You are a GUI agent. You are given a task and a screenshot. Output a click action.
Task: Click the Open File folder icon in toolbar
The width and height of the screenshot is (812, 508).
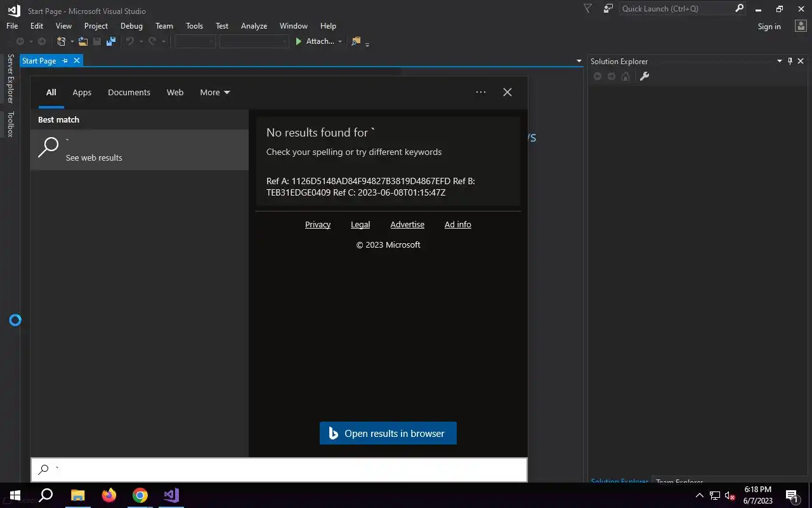83,41
